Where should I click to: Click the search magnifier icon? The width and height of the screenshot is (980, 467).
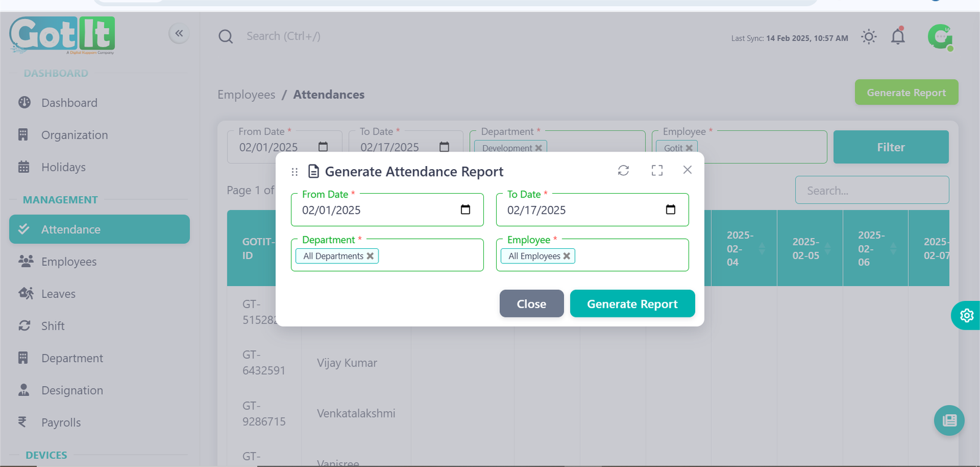coord(225,37)
